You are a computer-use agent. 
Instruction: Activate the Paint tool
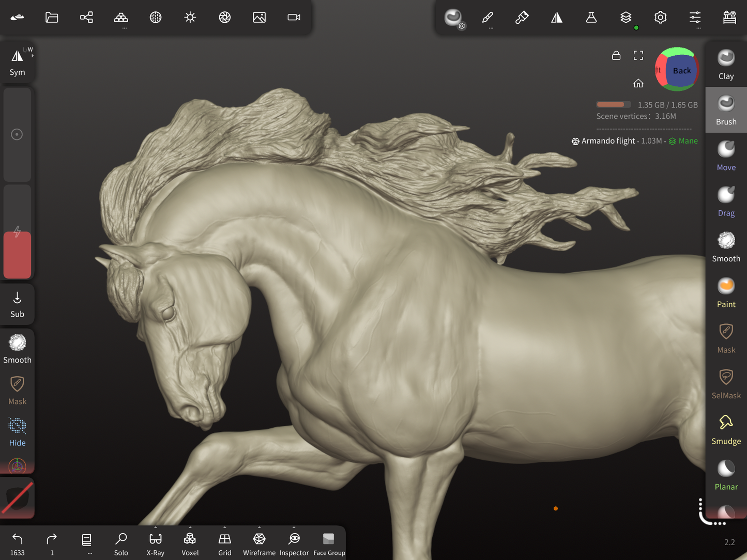tap(726, 292)
